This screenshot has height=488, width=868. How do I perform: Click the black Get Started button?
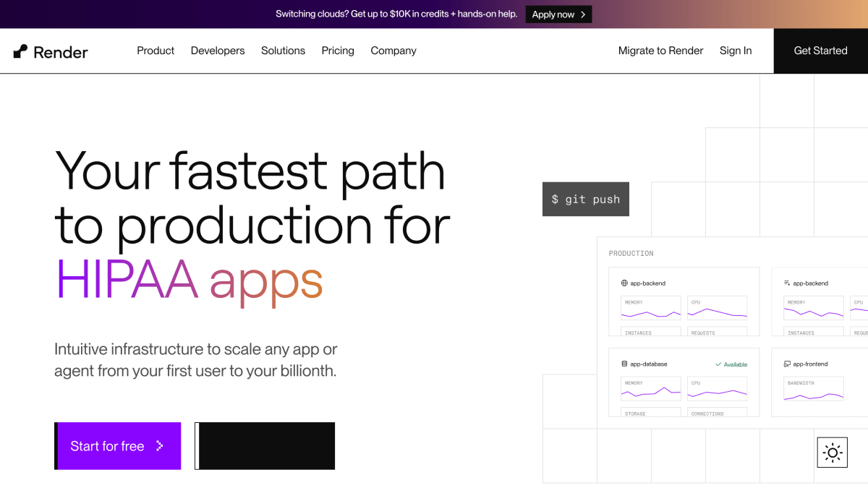click(821, 51)
